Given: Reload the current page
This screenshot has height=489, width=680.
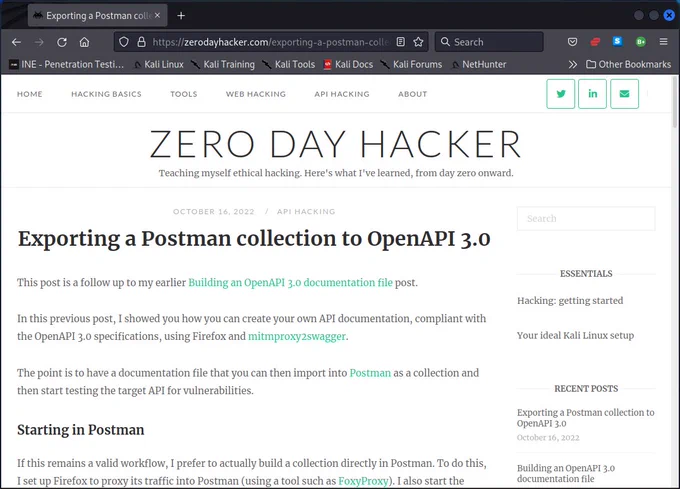Looking at the screenshot, I should [62, 42].
